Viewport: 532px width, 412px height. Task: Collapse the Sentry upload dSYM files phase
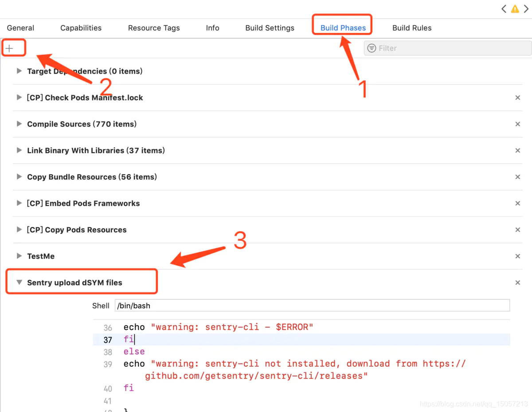[x=19, y=282]
